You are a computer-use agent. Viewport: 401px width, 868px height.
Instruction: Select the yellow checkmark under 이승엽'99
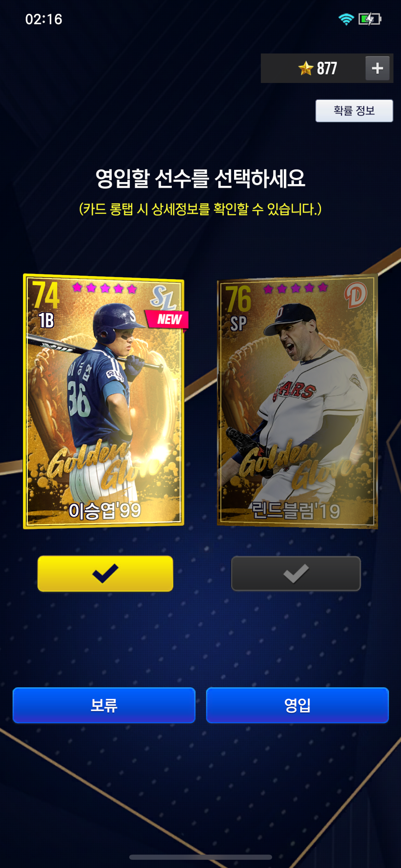(x=105, y=574)
